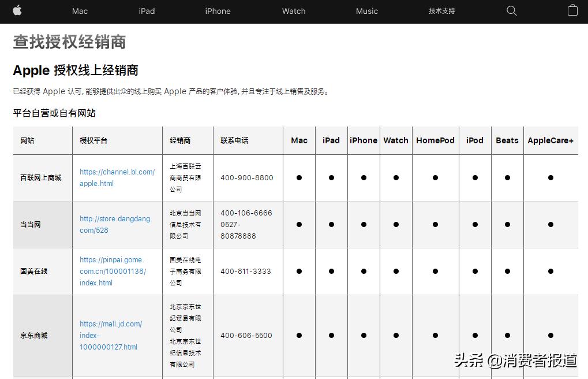This screenshot has height=379, width=588.
Task: Open the 技术支持 menu item
Action: 441,11
